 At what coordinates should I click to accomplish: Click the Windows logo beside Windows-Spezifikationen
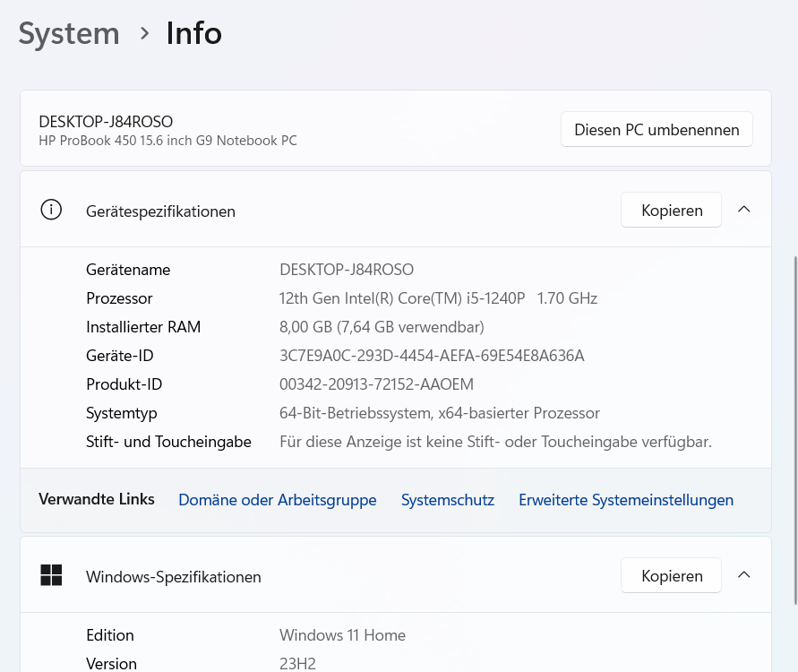[51, 575]
